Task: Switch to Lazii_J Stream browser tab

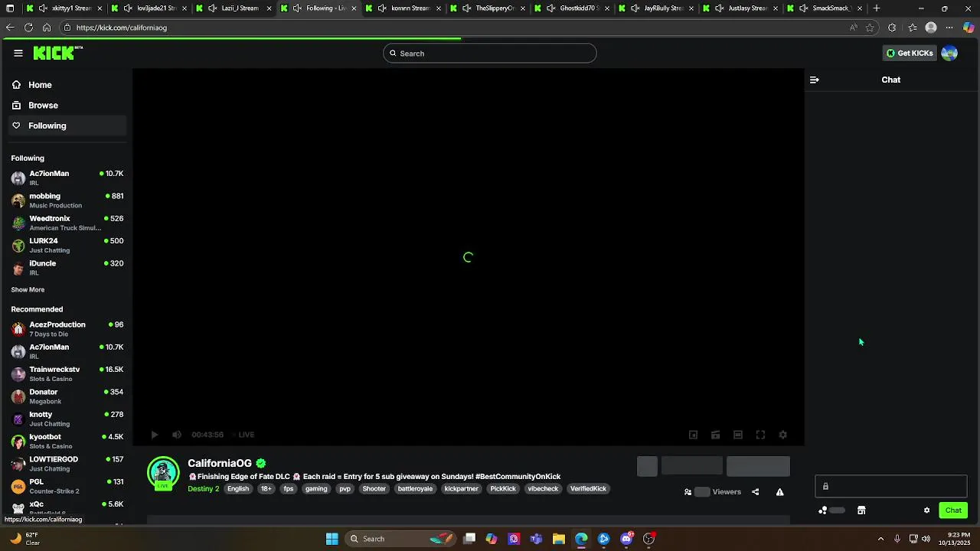Action: 234,8
